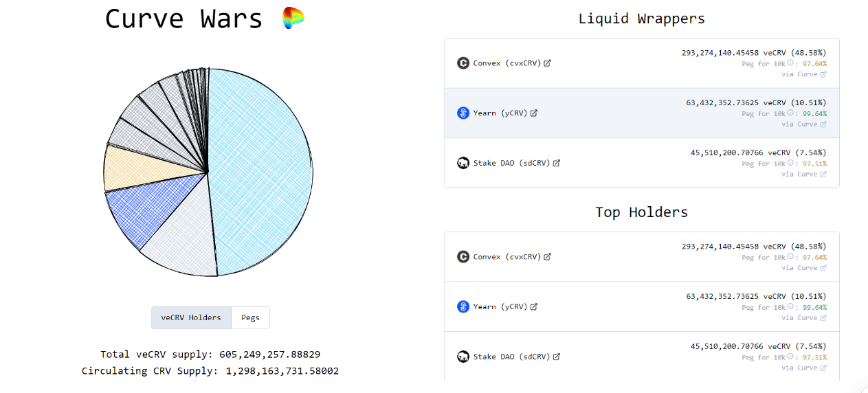Click Peg for 10k info icon, Convex Liquid Wrappers row

pos(790,63)
